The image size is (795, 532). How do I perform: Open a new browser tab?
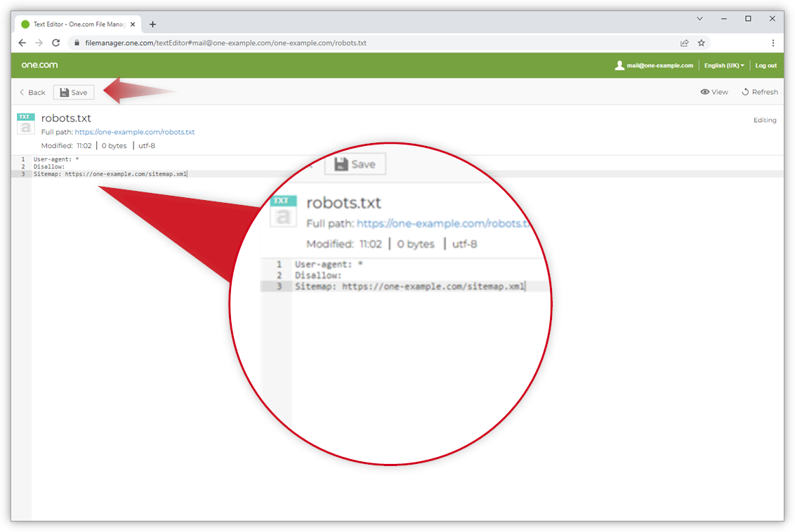pyautogui.click(x=153, y=24)
